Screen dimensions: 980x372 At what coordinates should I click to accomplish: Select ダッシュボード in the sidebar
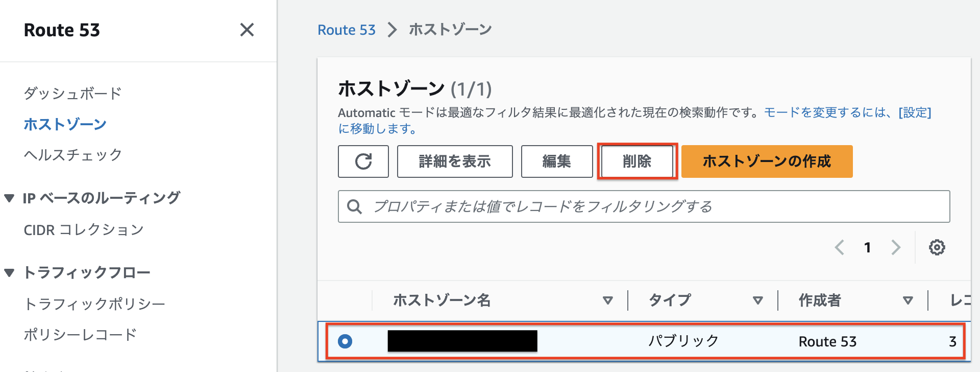tap(73, 93)
